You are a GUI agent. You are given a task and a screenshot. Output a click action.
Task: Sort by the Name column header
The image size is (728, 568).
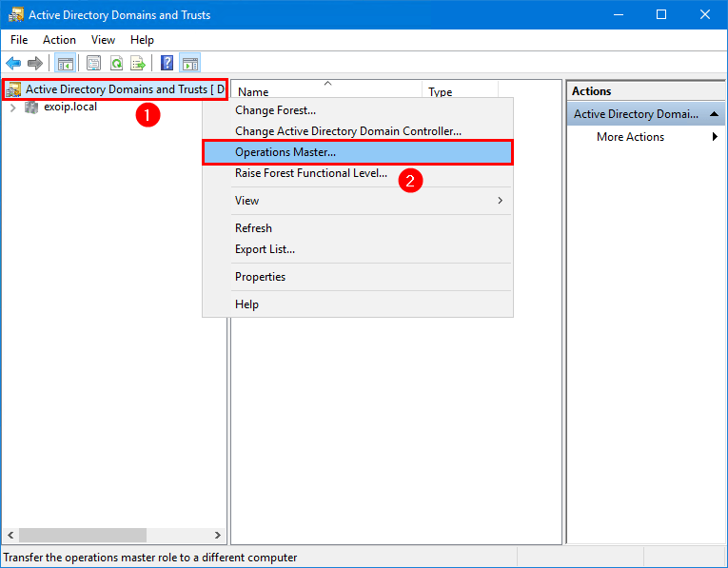pos(326,91)
